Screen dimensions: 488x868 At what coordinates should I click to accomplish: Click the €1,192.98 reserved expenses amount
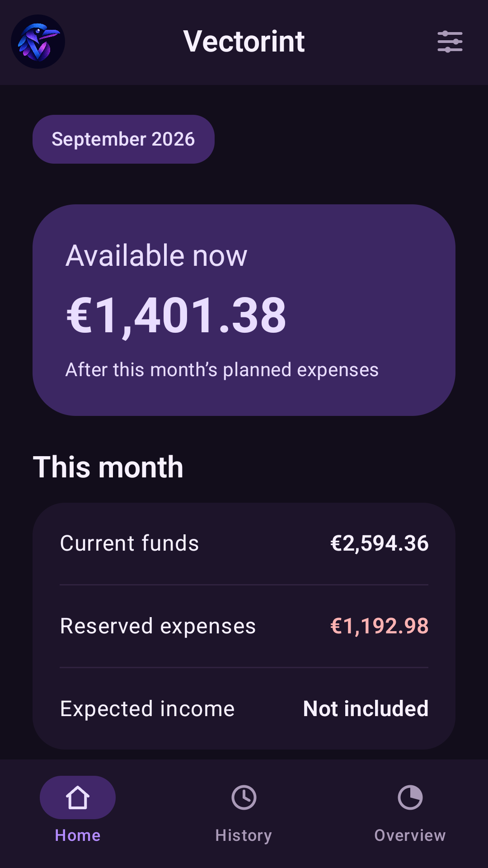(380, 626)
